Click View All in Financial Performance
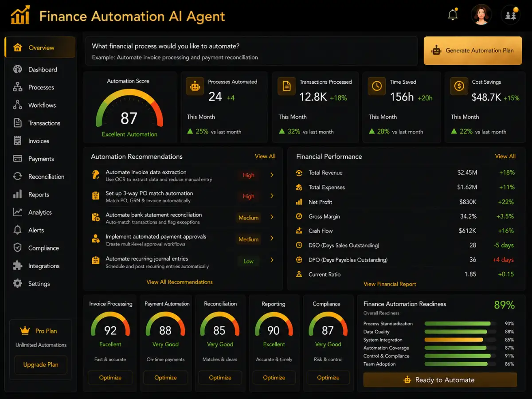 tap(505, 156)
